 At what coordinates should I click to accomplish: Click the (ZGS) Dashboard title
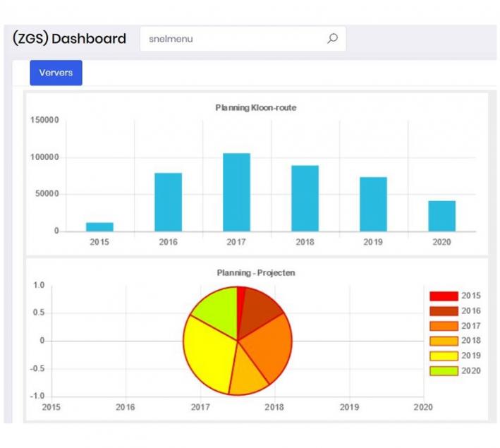coord(69,39)
